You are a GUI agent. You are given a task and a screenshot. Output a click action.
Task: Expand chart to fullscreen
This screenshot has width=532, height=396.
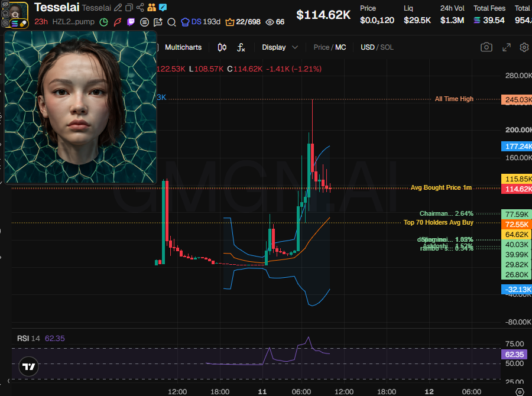coord(506,47)
